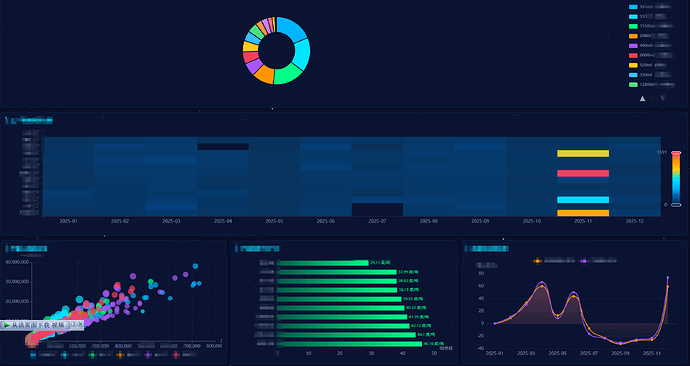
Task: Click the 2025-03 line chart axis label
Action: (x=526, y=353)
